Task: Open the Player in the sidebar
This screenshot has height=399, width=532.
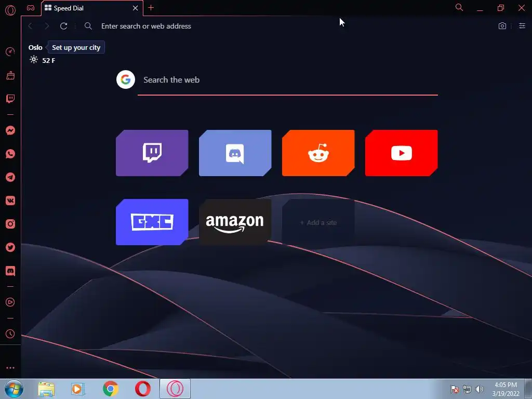Action: pos(10,302)
